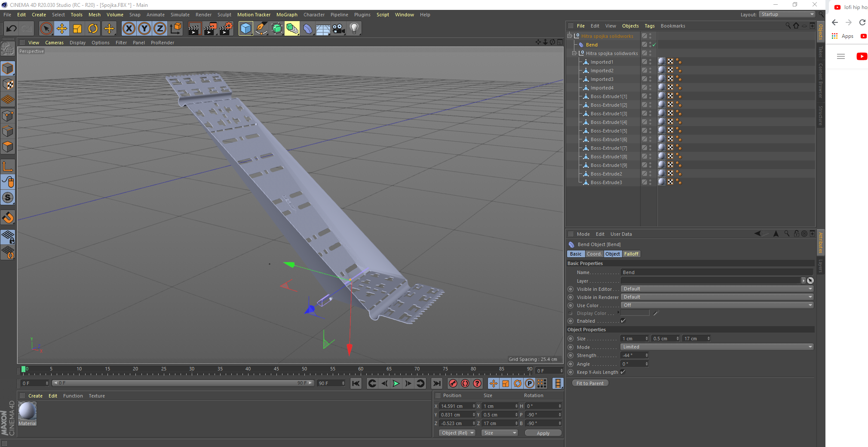The image size is (868, 447).
Task: Toggle the Bend object's enable checkmark
Action: pos(655,44)
